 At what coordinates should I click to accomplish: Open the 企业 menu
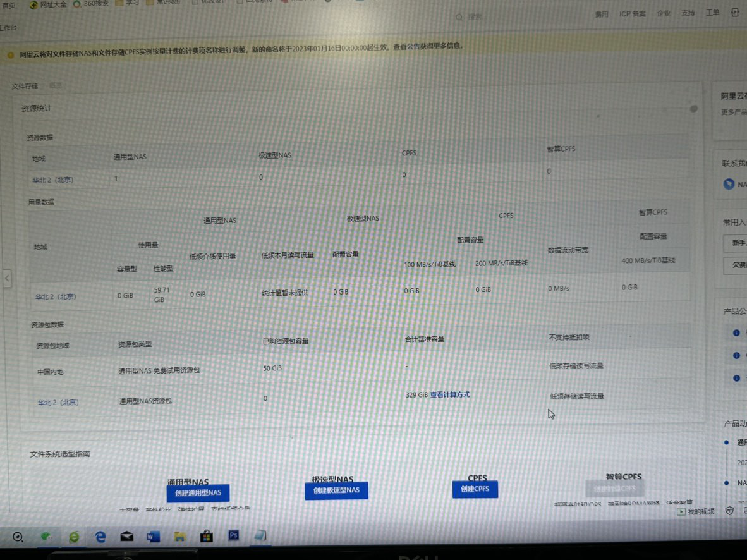pos(664,13)
